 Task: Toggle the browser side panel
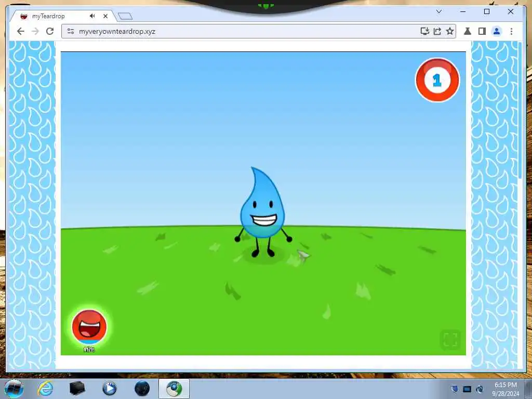pos(482,31)
